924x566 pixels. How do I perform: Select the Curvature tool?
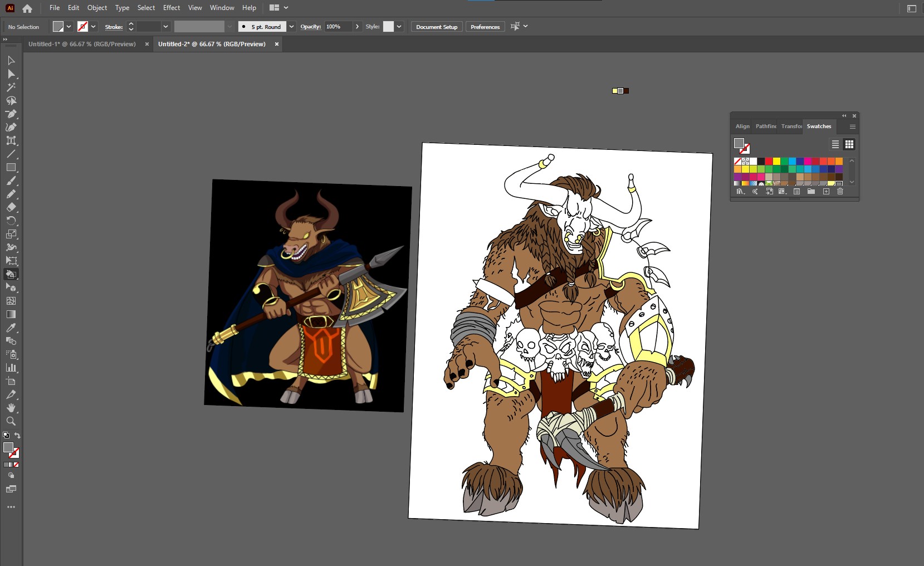[11, 127]
